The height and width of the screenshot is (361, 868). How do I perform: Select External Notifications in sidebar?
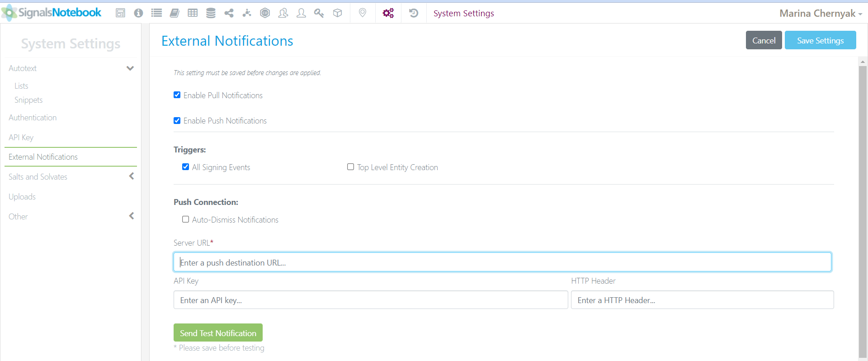(x=71, y=157)
